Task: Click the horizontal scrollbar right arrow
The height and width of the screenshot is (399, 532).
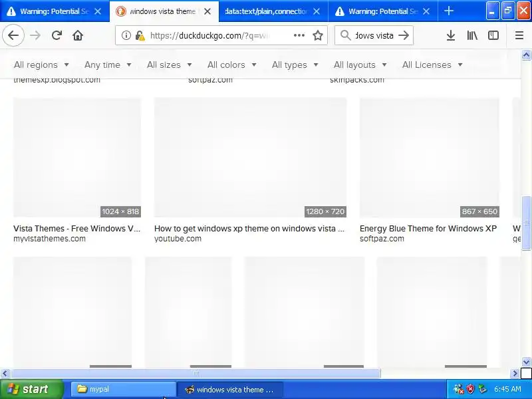Action: (515, 374)
